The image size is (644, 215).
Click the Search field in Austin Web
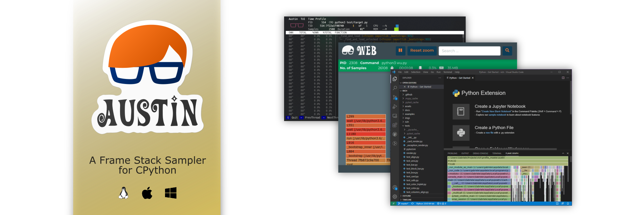point(469,51)
